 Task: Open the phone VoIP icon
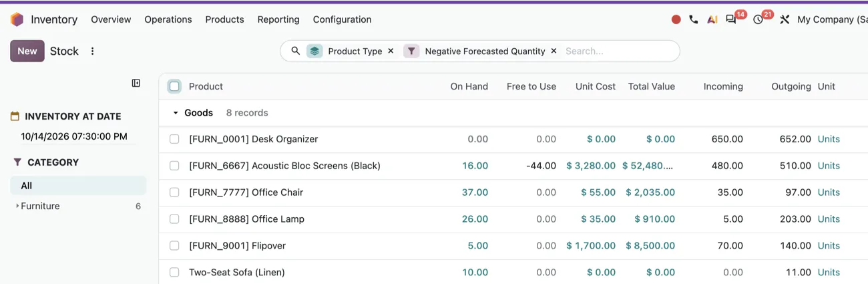click(x=694, y=19)
